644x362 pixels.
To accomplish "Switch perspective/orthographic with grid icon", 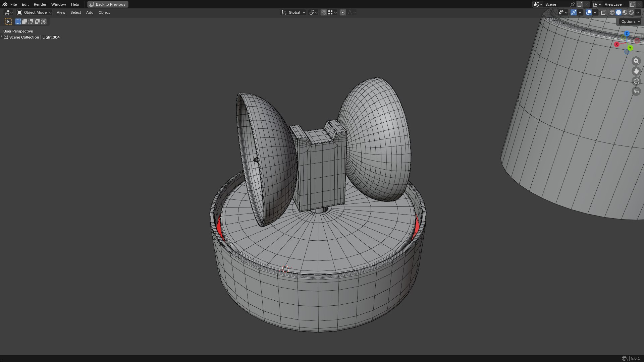I will tap(636, 91).
